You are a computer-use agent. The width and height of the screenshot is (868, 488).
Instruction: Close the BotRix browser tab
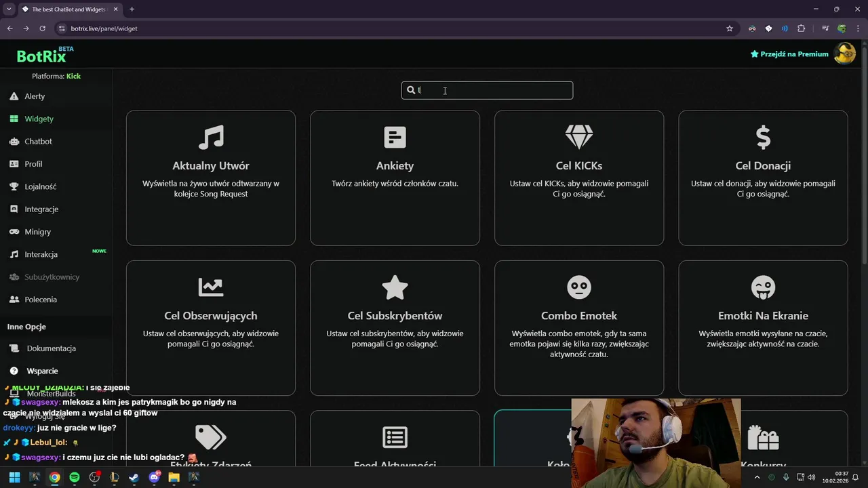point(115,9)
